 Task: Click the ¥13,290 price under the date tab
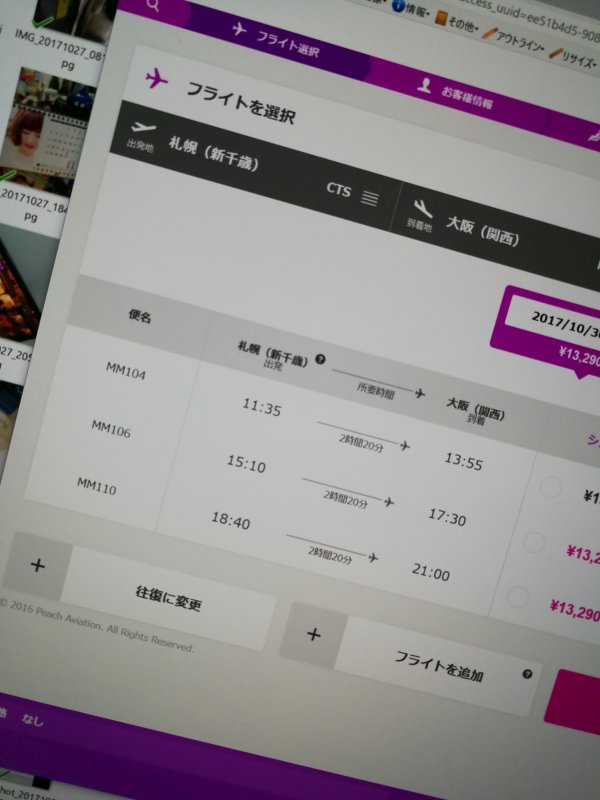579,356
